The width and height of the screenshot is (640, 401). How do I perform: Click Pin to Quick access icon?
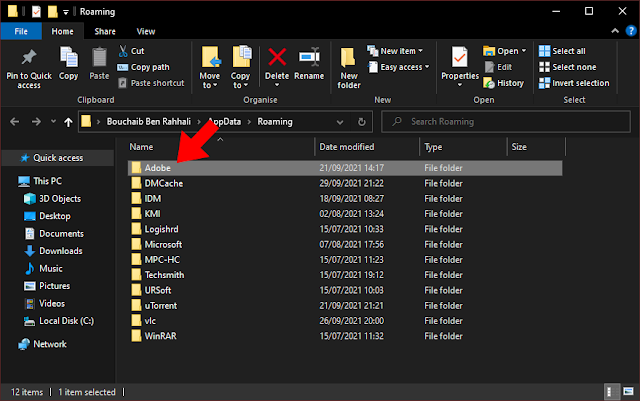(x=29, y=58)
